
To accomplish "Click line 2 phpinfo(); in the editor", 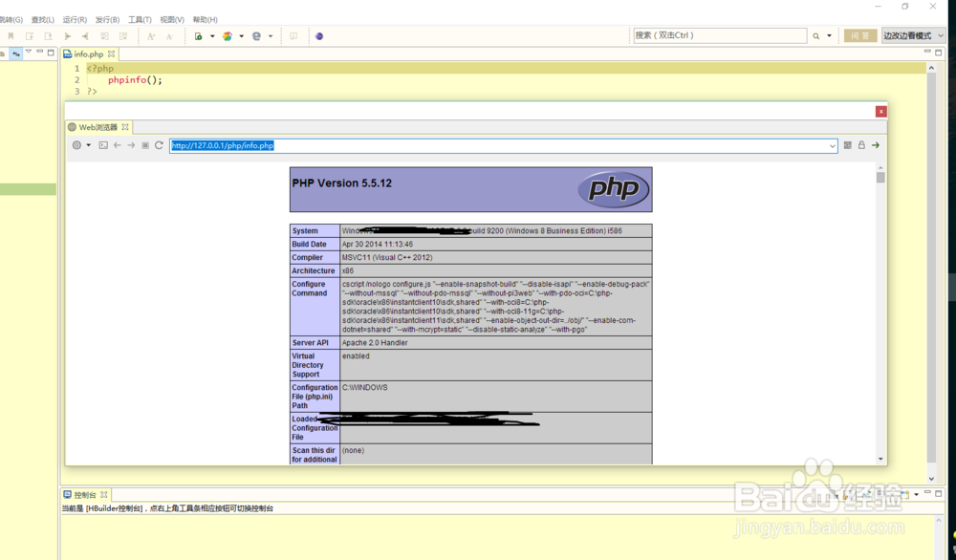I will point(136,80).
